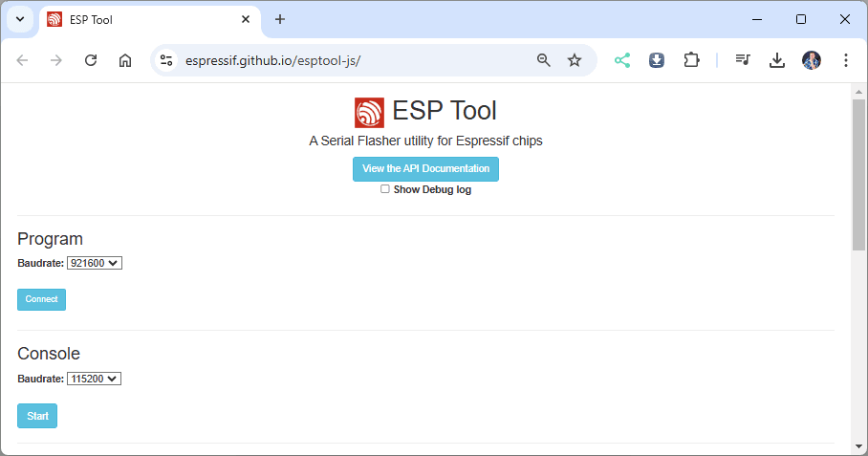The image size is (868, 456).
Task: Click the page vertical scrollbar thumb
Action: point(858,172)
